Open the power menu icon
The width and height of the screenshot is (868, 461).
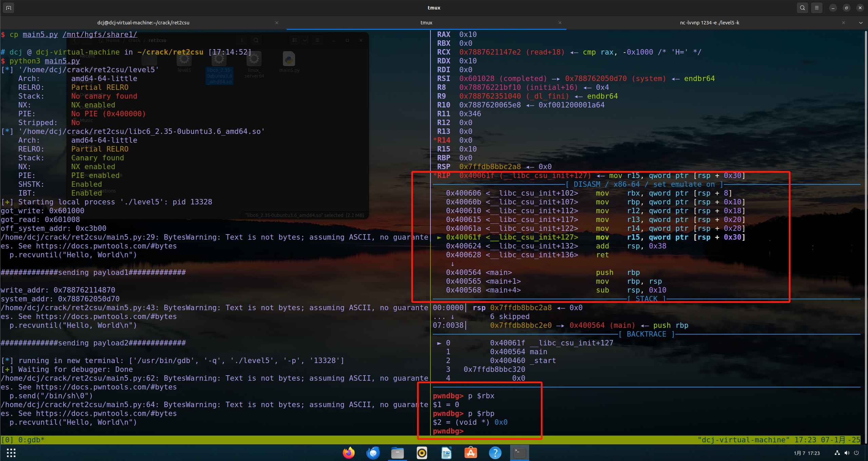pos(856,453)
